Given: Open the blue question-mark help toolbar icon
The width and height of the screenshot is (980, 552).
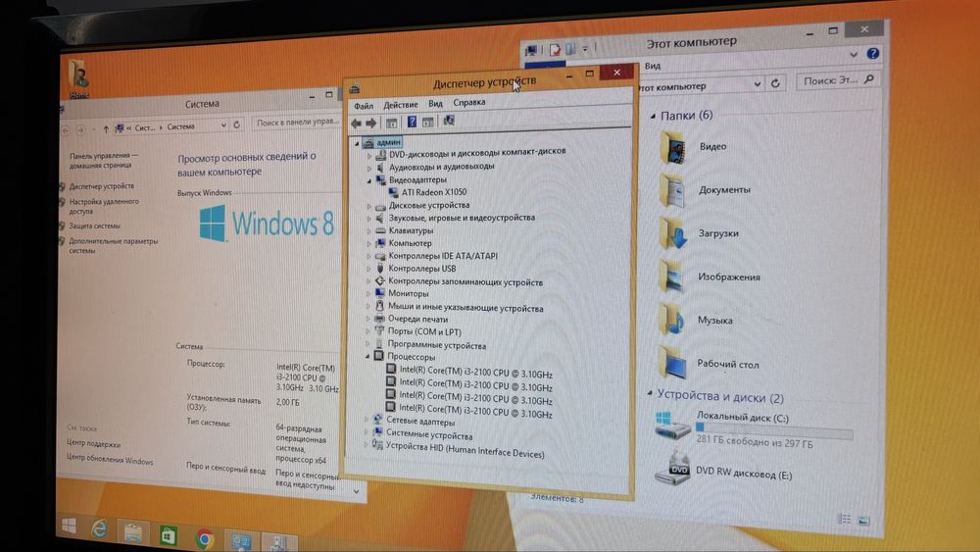Looking at the screenshot, I should pos(412,122).
